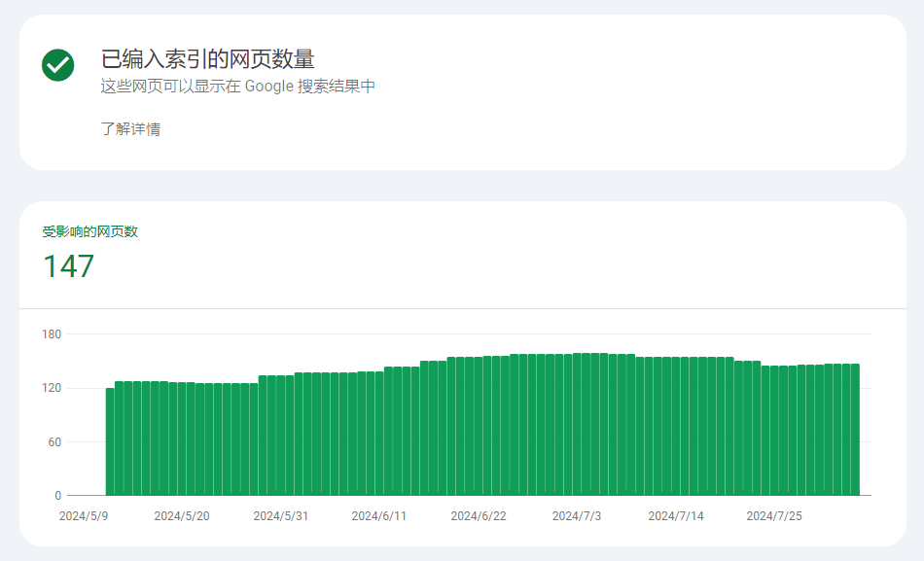This screenshot has height=561, width=924.
Task: Click the 2024/5/20 date axis label
Action: point(182,516)
